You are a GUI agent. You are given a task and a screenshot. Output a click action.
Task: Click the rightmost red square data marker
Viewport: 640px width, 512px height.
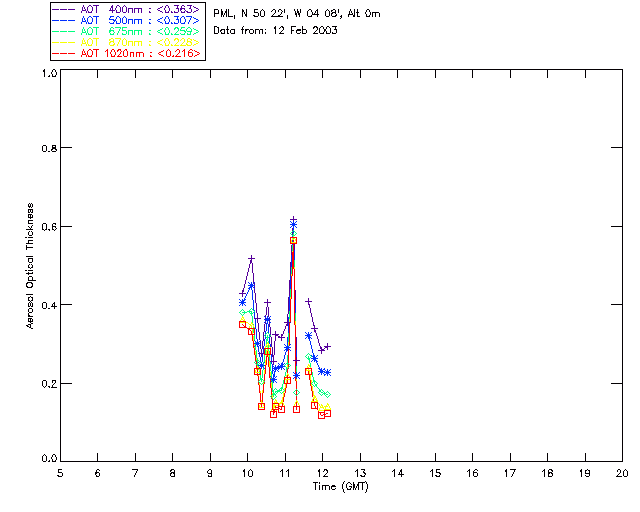[327, 414]
